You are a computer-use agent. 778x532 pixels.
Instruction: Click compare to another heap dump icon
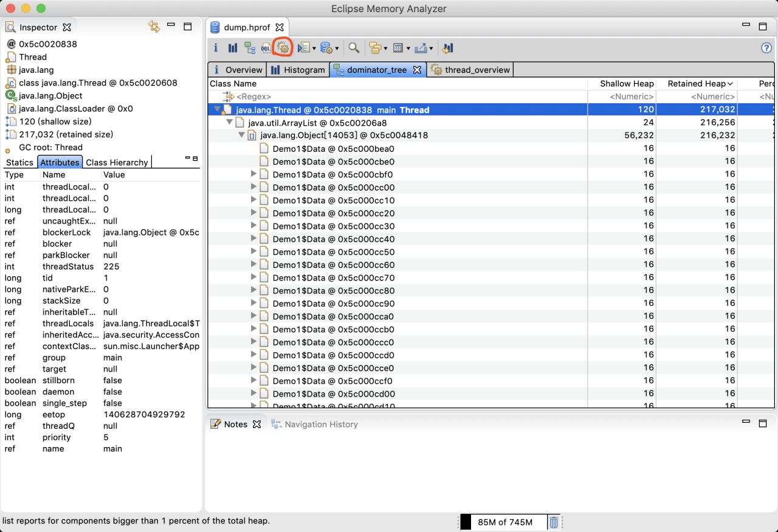[448, 48]
